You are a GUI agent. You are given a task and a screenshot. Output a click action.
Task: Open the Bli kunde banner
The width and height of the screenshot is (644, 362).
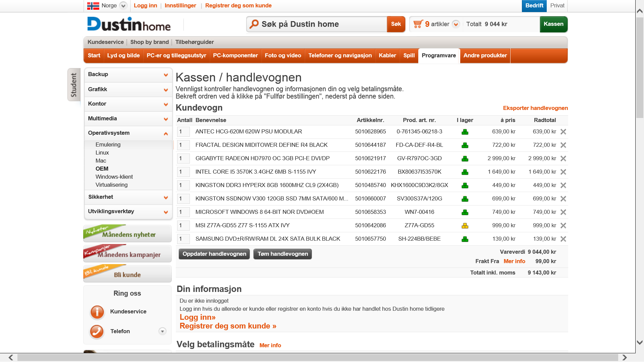(x=127, y=274)
